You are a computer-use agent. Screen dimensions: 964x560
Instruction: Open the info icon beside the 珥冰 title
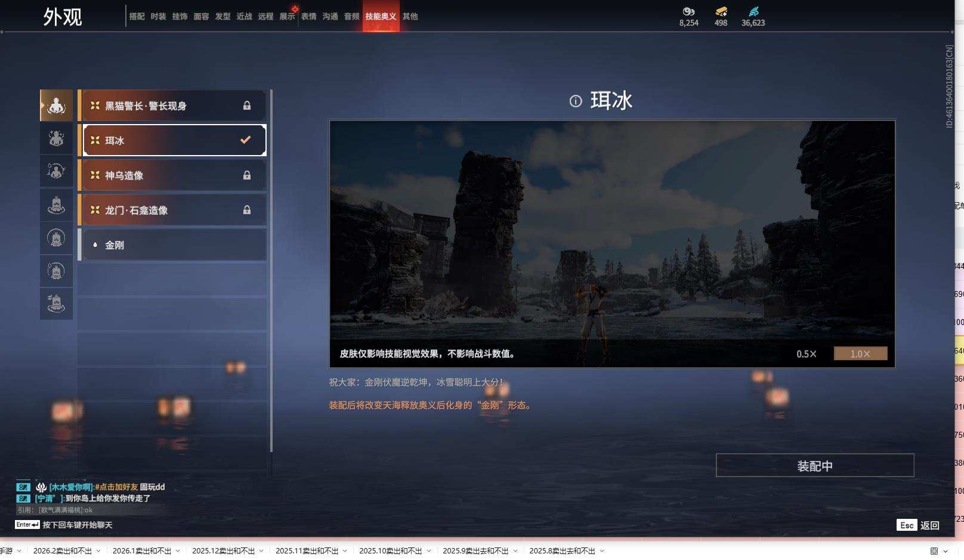tap(574, 101)
